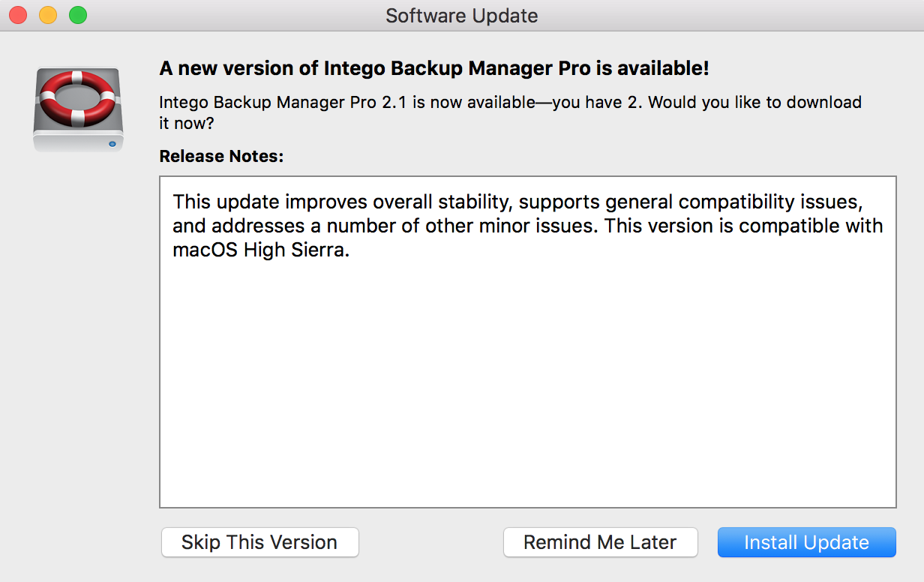Choose Remind Me Later
The image size is (924, 582).
(600, 542)
